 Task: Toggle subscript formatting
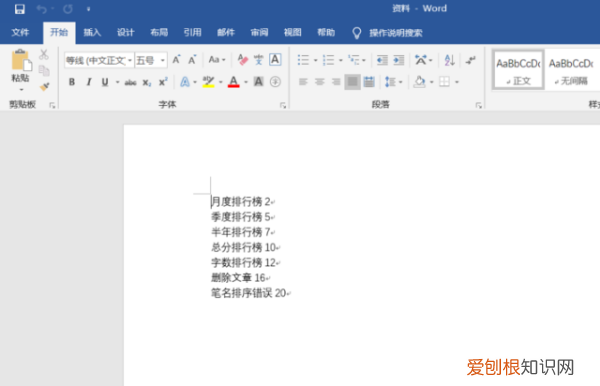(147, 82)
